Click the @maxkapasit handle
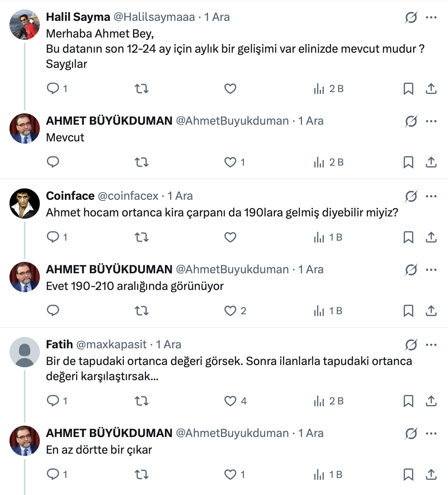Viewport: 448px width, 495px height. pyautogui.click(x=111, y=345)
